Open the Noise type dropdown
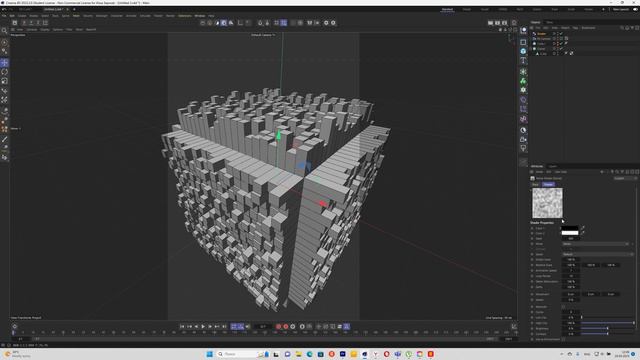 596,244
